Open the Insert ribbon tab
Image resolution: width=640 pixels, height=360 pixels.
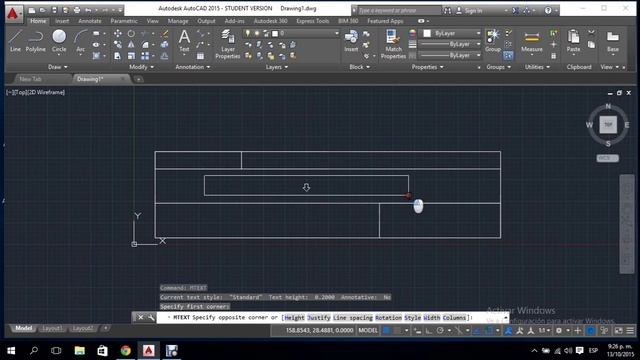click(x=62, y=21)
